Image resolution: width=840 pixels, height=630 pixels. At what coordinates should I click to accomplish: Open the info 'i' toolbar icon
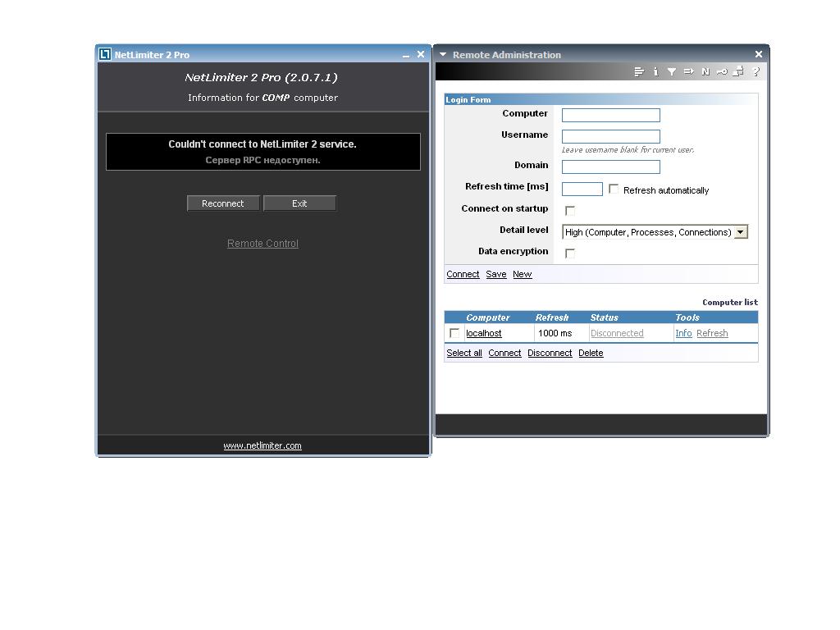click(655, 72)
